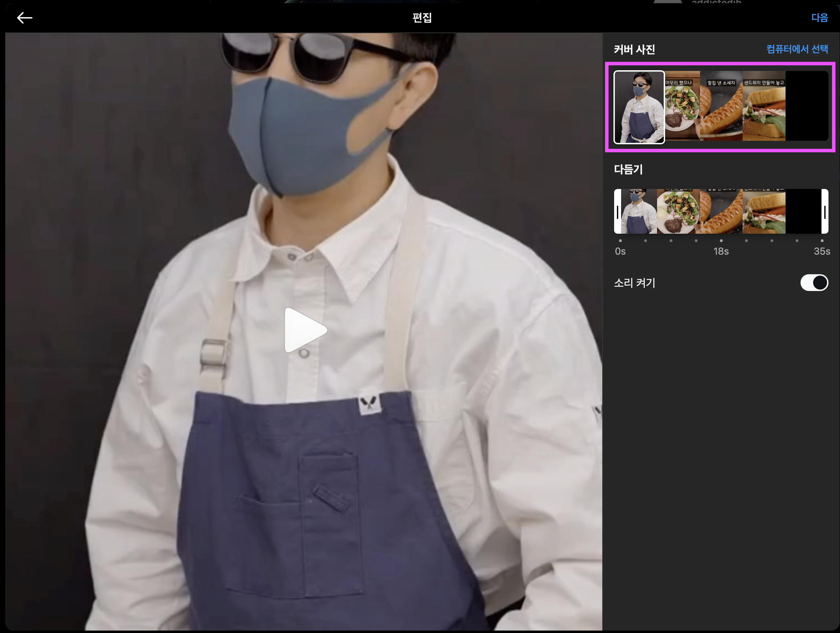
Task: Select salad plate cover thumbnail
Action: tap(683, 107)
